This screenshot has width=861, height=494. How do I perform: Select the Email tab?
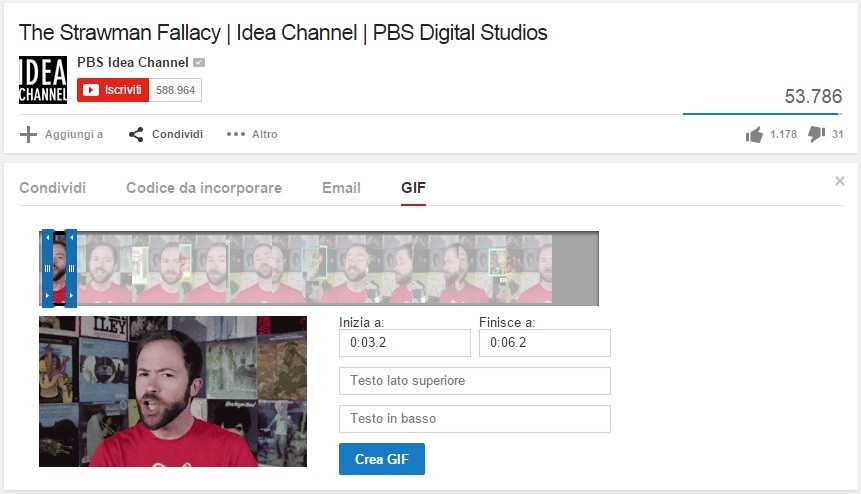coord(341,188)
